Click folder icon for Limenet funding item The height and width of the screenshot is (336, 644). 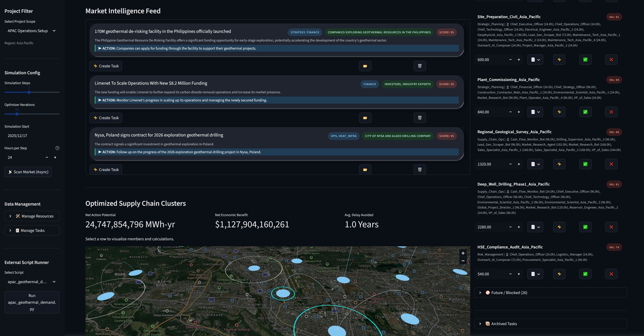(365, 118)
